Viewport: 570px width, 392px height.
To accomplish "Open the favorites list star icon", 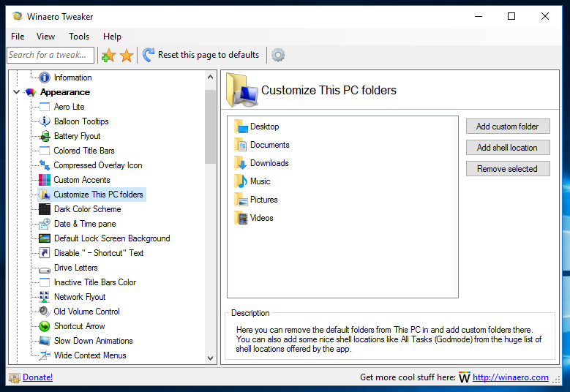I will pyautogui.click(x=127, y=56).
